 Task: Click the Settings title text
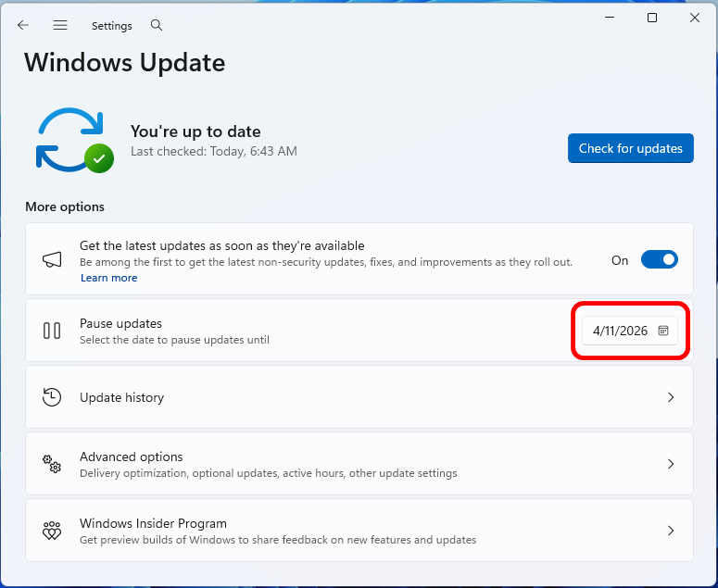pyautogui.click(x=112, y=26)
